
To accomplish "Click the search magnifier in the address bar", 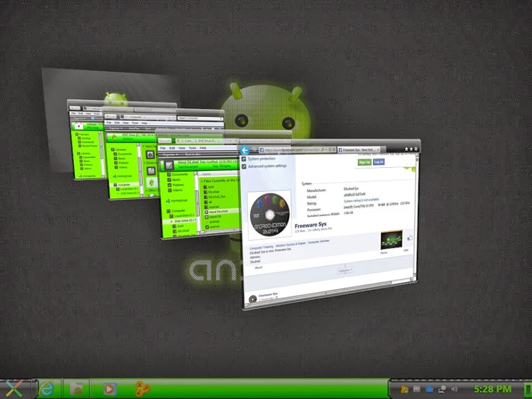I will coord(323,150).
